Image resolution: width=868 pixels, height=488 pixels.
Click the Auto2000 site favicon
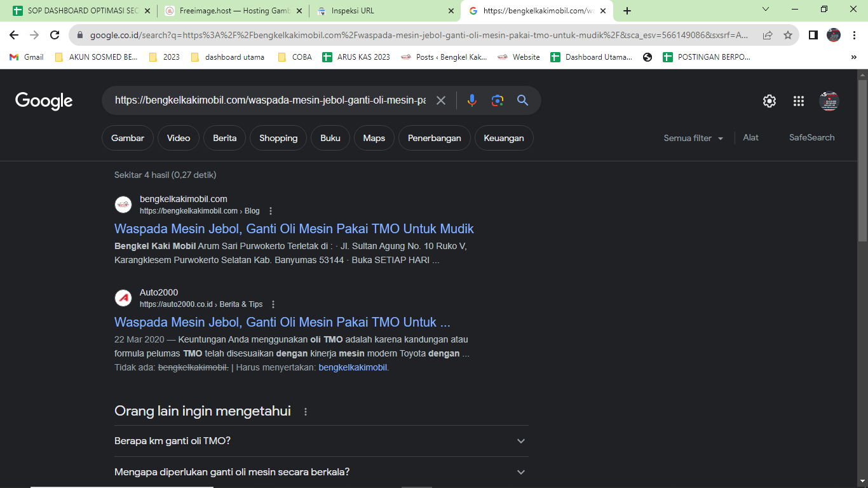point(123,298)
